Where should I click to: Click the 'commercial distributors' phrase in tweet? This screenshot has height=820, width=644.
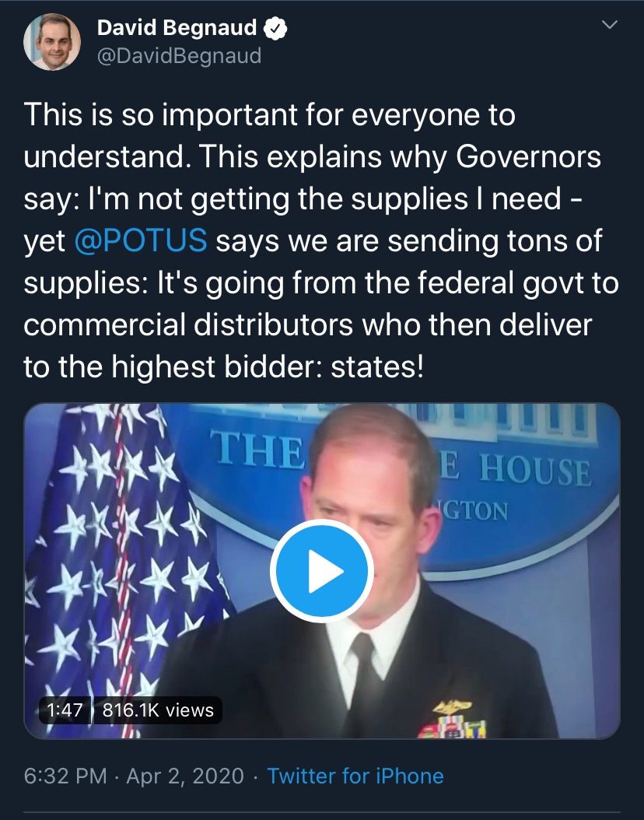coord(188,324)
